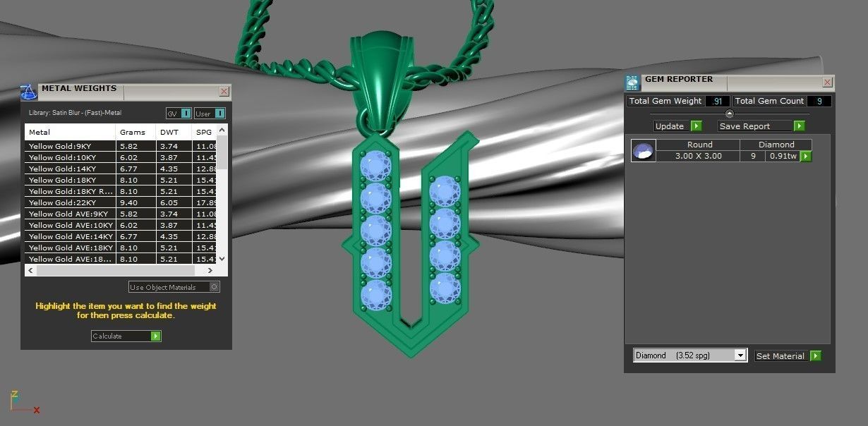Click the Total Gem Count value field
868x426 pixels.
point(819,101)
